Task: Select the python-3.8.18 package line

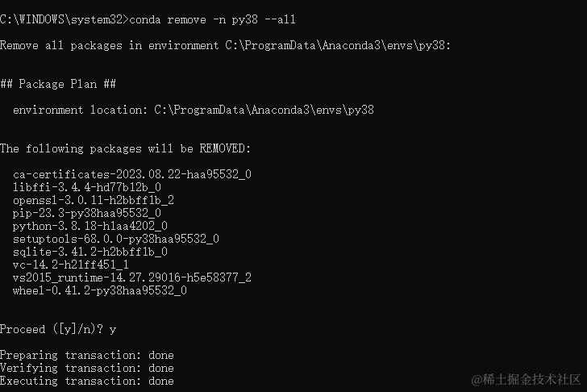Action: (x=90, y=226)
